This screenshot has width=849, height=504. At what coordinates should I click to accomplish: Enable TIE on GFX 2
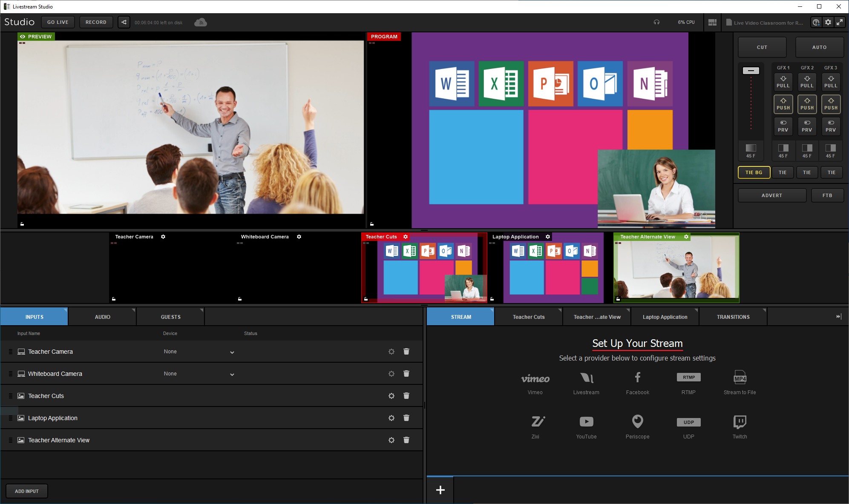[x=807, y=172]
